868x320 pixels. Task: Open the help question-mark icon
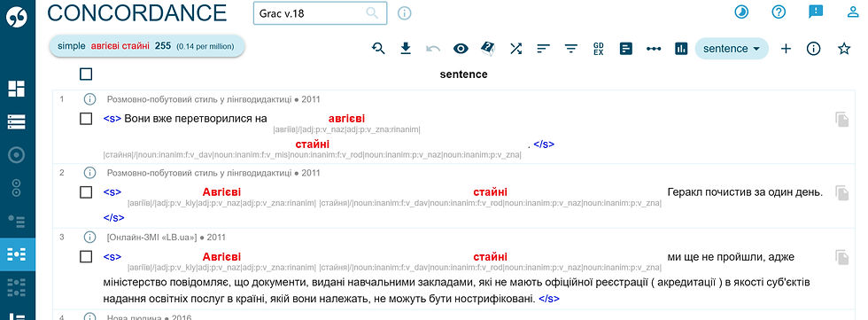(779, 12)
